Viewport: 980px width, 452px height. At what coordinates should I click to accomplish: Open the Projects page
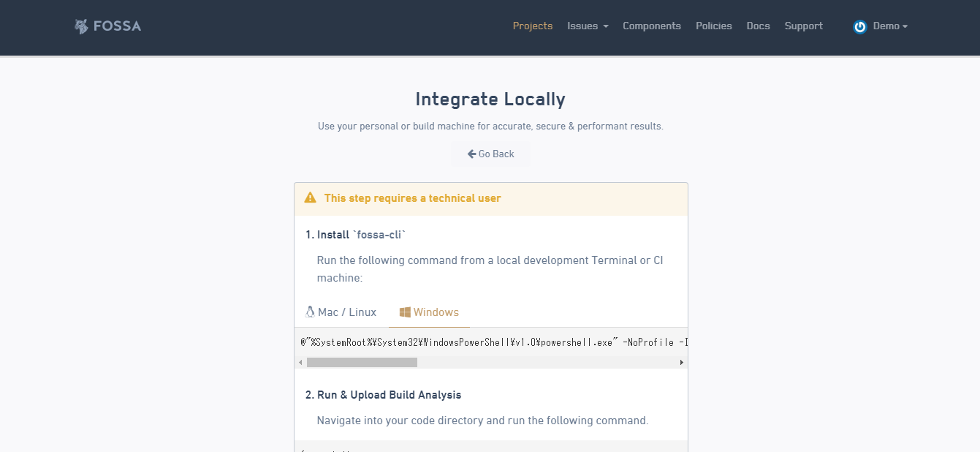click(533, 26)
